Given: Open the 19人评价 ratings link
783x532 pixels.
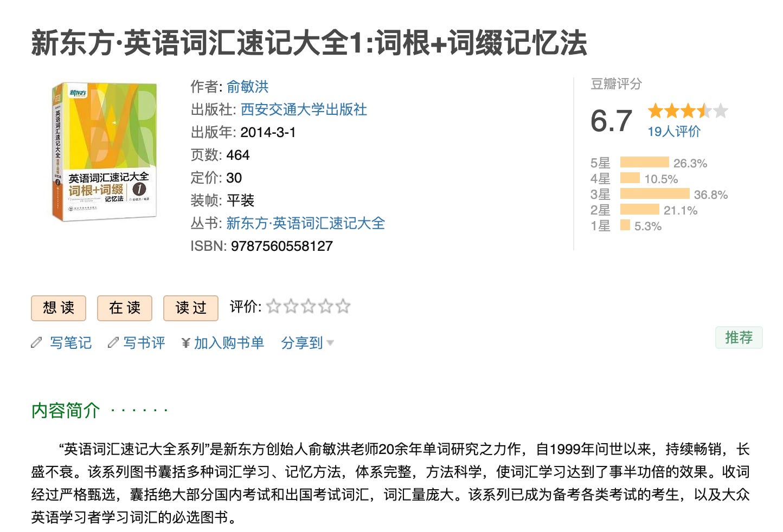Looking at the screenshot, I should pos(674,131).
